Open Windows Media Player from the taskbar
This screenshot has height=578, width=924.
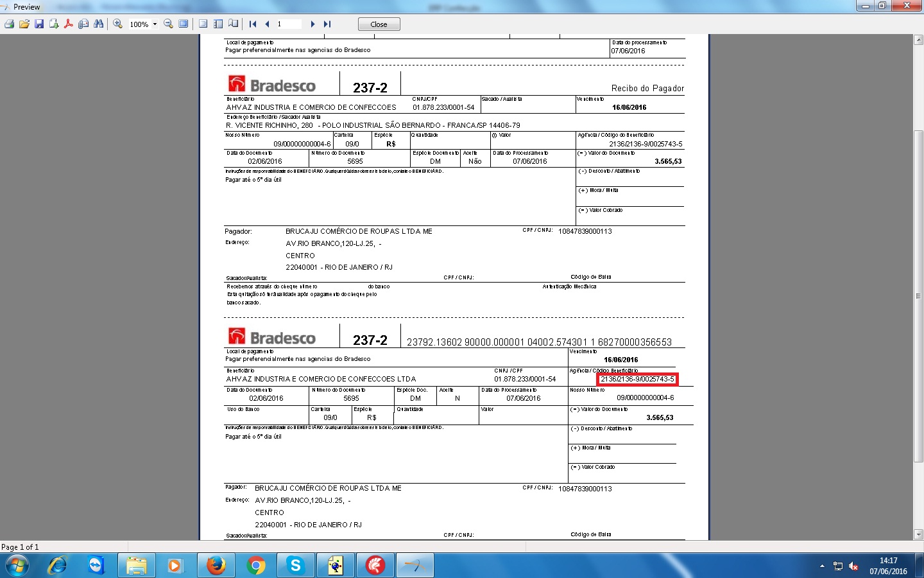[175, 565]
